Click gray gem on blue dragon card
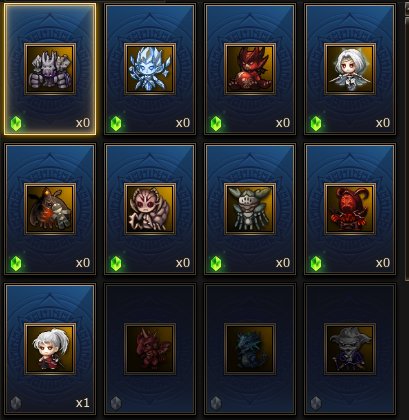409x420 pixels. [x=216, y=403]
